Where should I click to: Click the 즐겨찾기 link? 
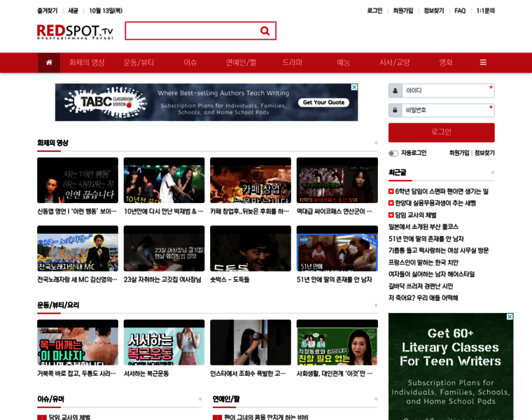(x=48, y=11)
